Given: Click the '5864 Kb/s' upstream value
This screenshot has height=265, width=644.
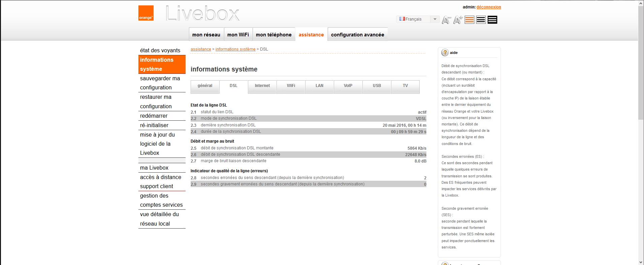Looking at the screenshot, I should (x=417, y=148).
